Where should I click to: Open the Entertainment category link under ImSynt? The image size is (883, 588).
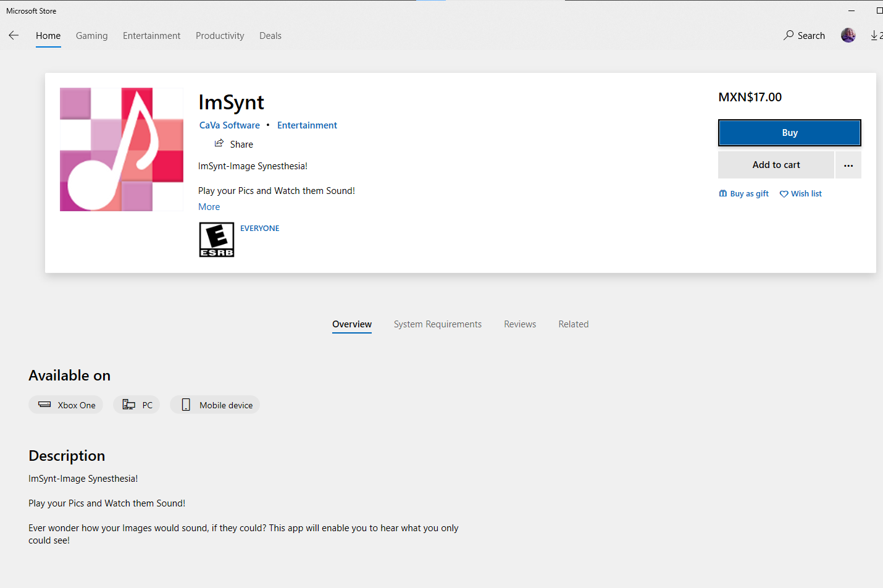pyautogui.click(x=307, y=125)
